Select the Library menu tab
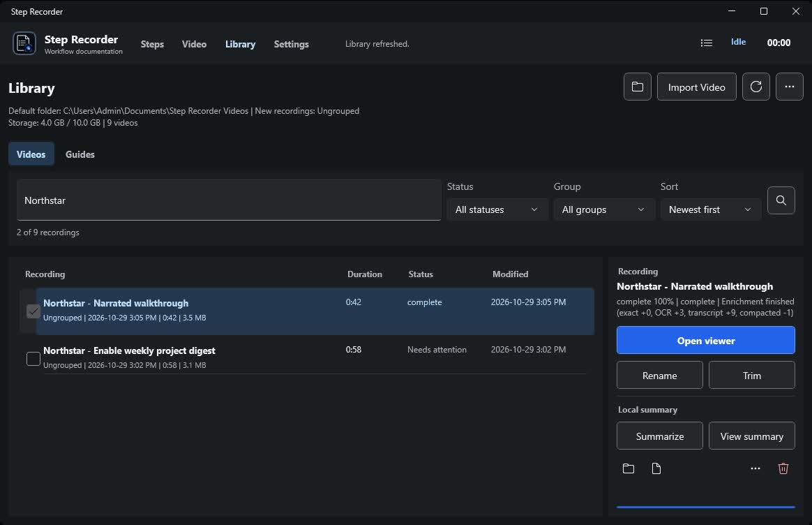This screenshot has width=812, height=525. (240, 44)
